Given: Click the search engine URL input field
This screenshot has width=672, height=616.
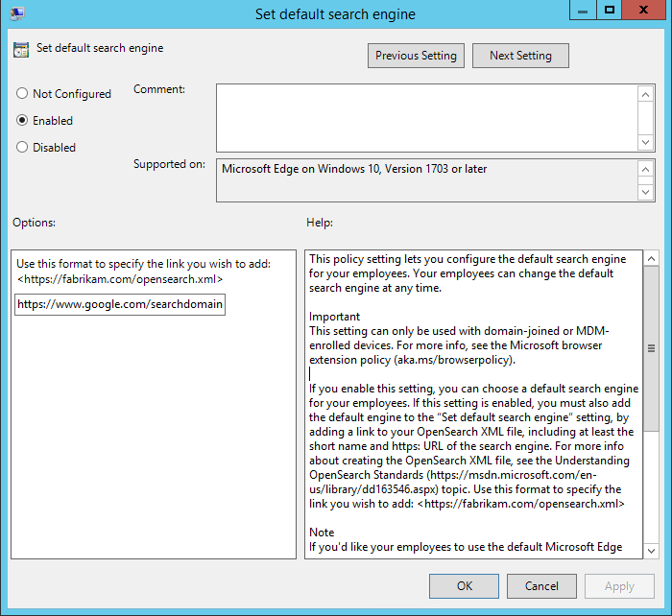Looking at the screenshot, I should point(120,304).
